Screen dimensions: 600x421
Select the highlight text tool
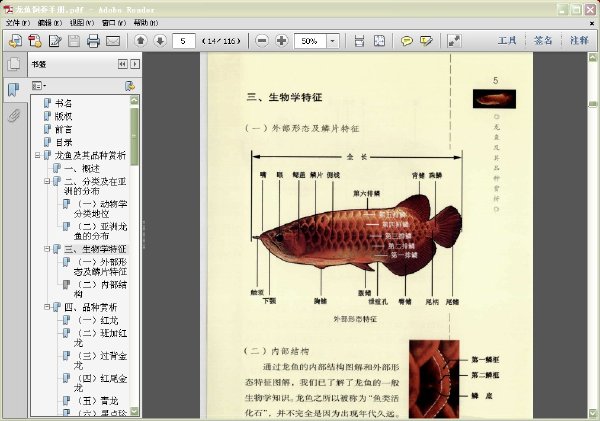click(426, 41)
